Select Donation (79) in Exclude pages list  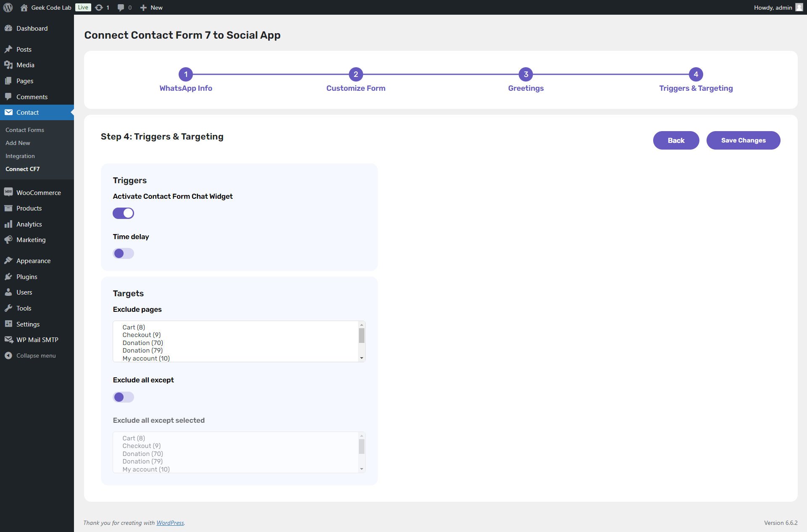click(142, 350)
